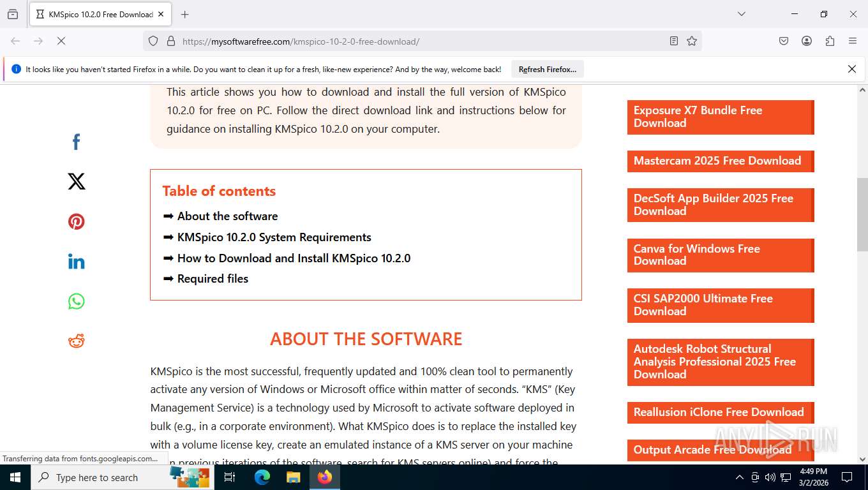Image resolution: width=868 pixels, height=490 pixels.
Task: Share the article on LinkedIn
Action: click(76, 262)
